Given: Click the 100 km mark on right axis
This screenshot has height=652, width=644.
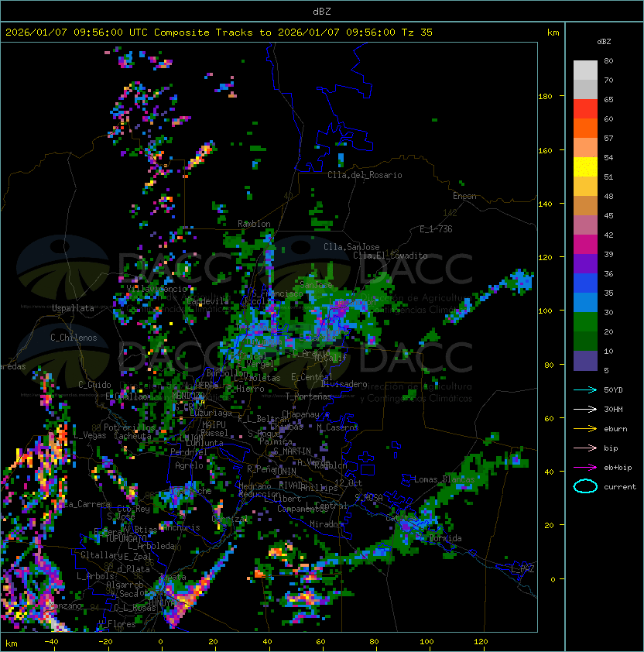Looking at the screenshot, I should click(545, 311).
